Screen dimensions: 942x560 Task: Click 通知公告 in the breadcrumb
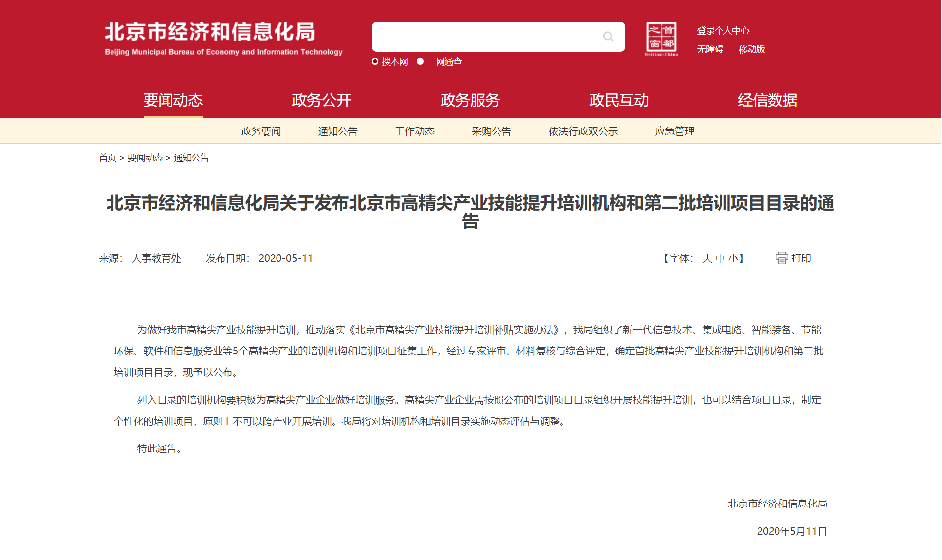pos(191,158)
